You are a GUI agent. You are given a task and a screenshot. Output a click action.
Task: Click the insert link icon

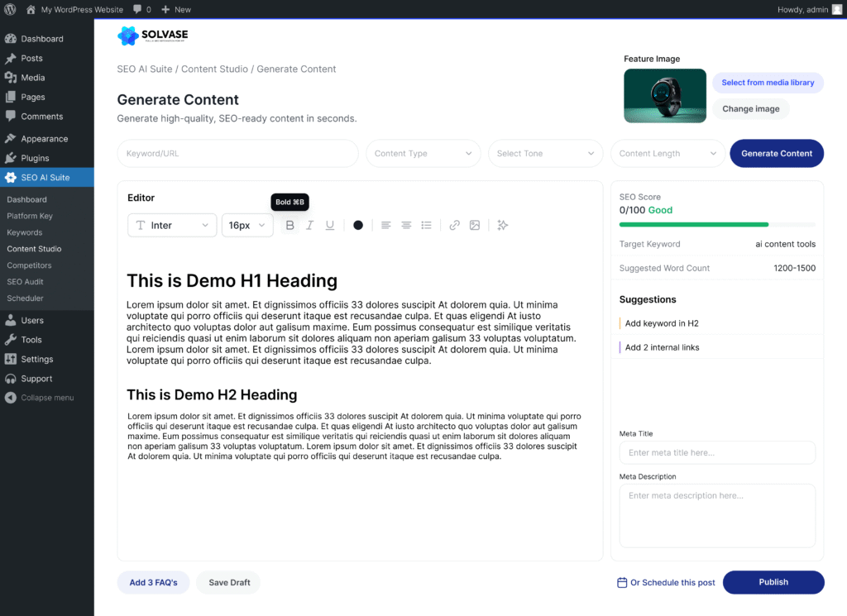coord(454,225)
